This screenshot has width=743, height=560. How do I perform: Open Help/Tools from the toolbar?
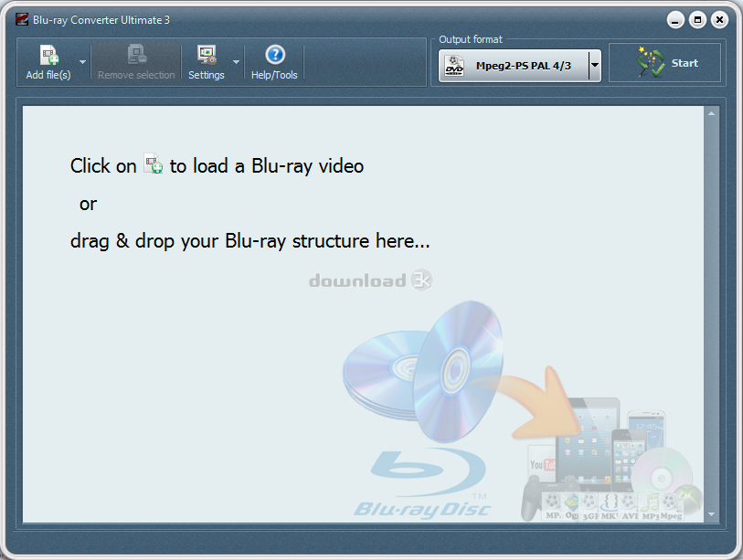click(x=274, y=62)
